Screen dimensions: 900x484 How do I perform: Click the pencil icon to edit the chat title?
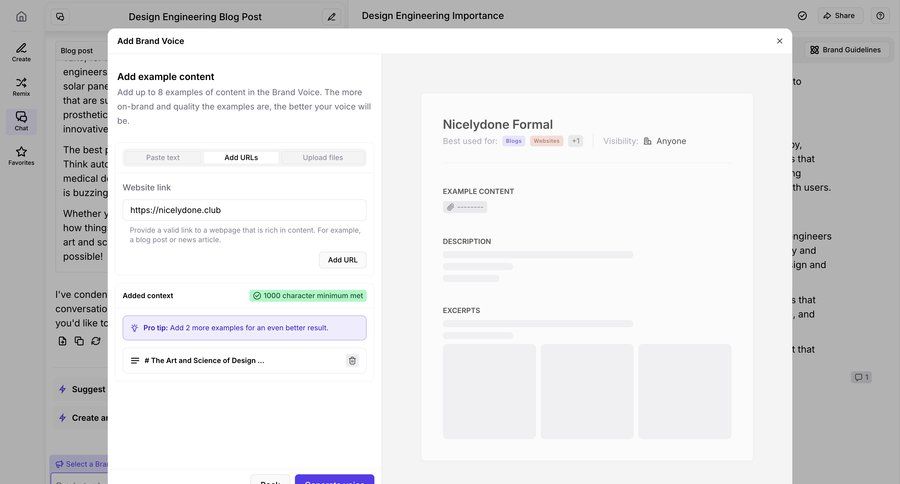331,17
